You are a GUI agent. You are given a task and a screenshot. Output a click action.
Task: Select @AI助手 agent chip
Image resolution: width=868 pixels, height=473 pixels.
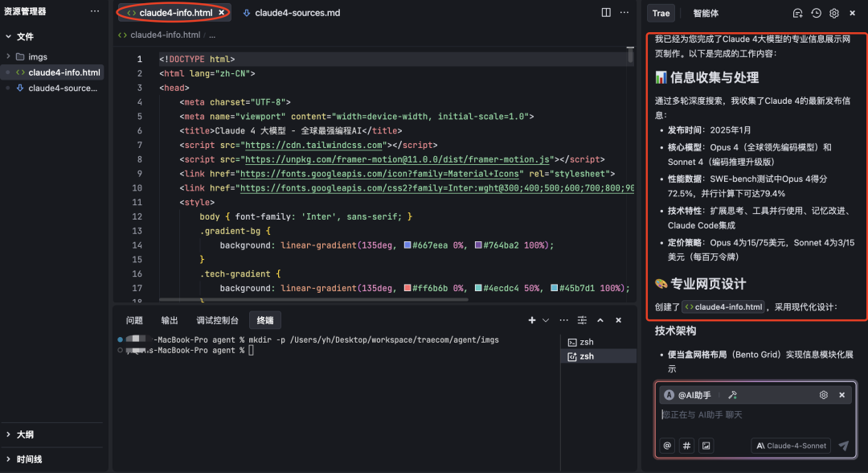[687, 395]
